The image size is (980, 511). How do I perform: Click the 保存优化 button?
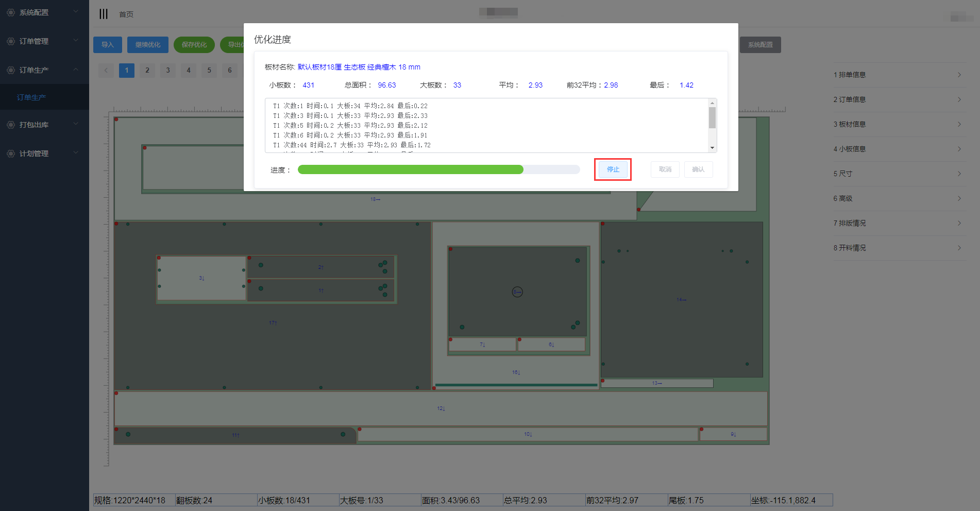(194, 45)
